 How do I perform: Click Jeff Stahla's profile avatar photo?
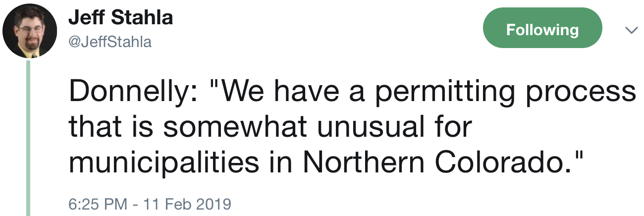pos(29,32)
